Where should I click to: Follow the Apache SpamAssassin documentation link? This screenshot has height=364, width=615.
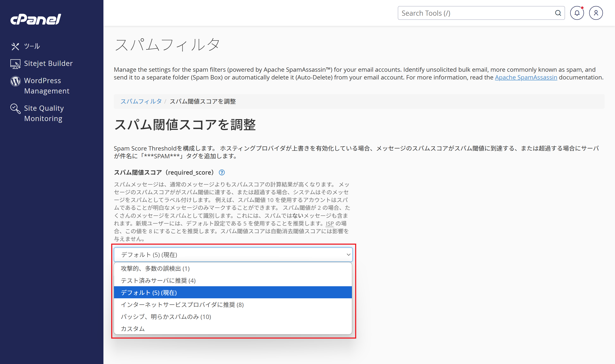pyautogui.click(x=526, y=77)
